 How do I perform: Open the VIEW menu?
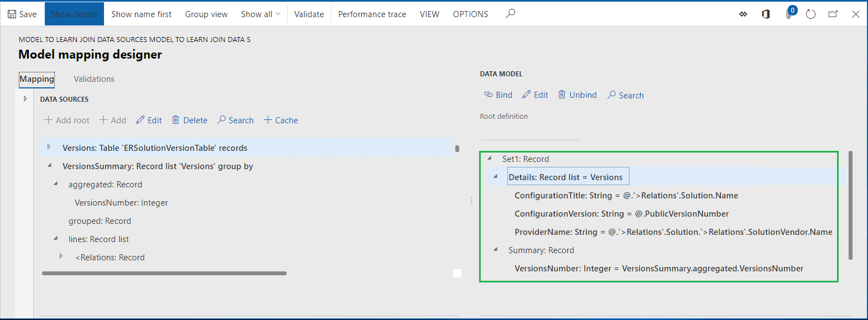(429, 14)
